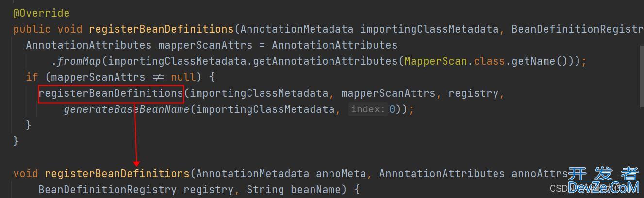Screen dimensions: 644x198
Task: Click the DevZe.CoM watermark logo
Action: point(603,181)
